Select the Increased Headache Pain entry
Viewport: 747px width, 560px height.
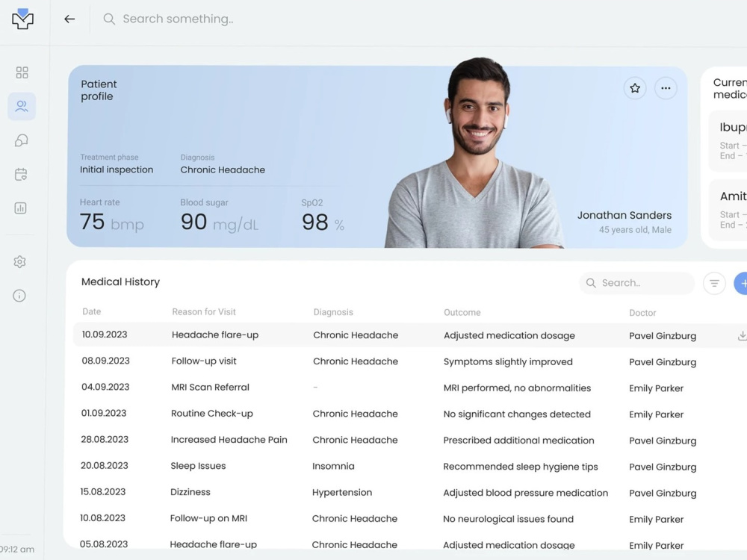pos(229,440)
